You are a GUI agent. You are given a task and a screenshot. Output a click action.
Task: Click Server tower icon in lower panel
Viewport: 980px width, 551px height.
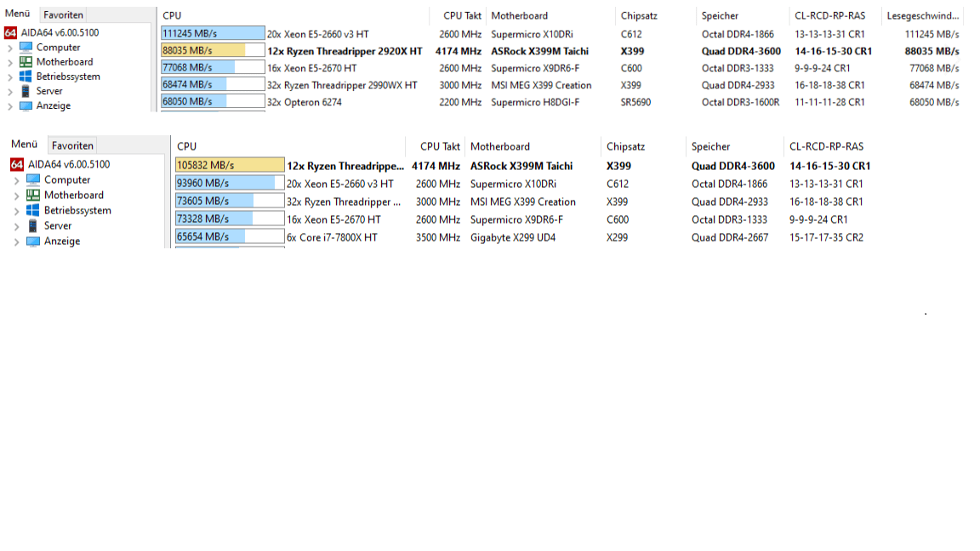coord(33,225)
